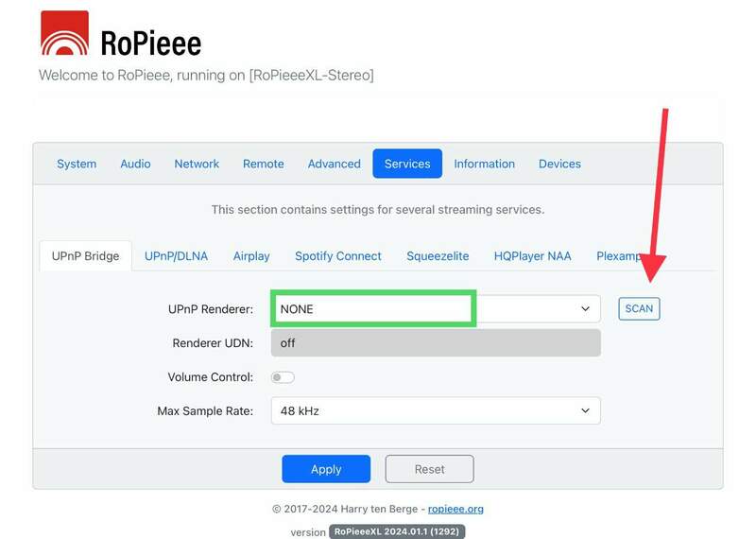Screen dimensions: 756x539
Task: Open the Remote settings tab
Action: [264, 164]
